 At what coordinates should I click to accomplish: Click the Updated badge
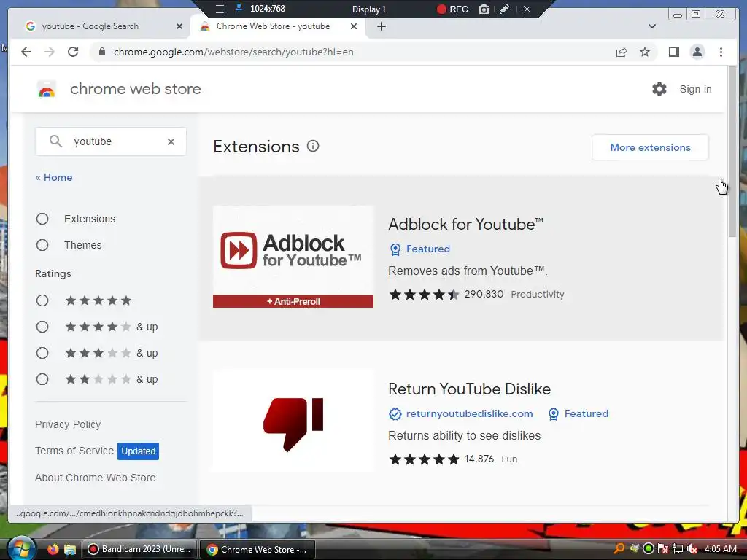pyautogui.click(x=138, y=451)
